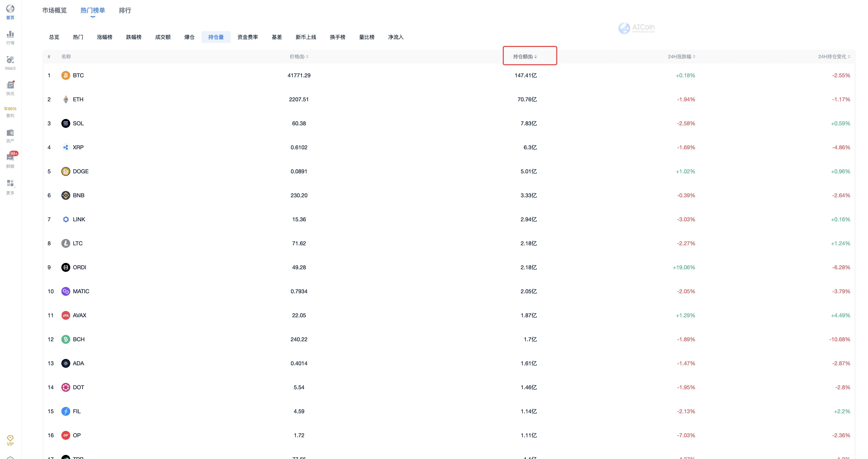
Task: Click the LTC coin icon
Action: pos(66,243)
